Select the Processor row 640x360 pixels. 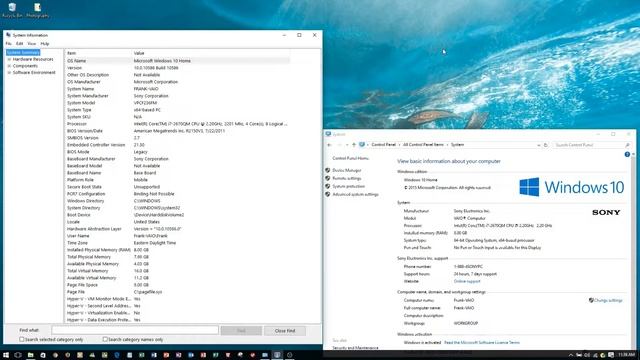pos(178,124)
